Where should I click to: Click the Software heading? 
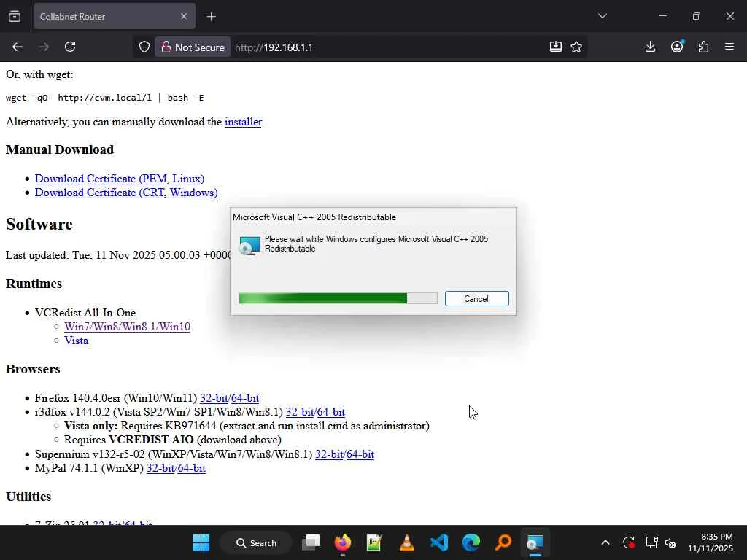pos(39,225)
